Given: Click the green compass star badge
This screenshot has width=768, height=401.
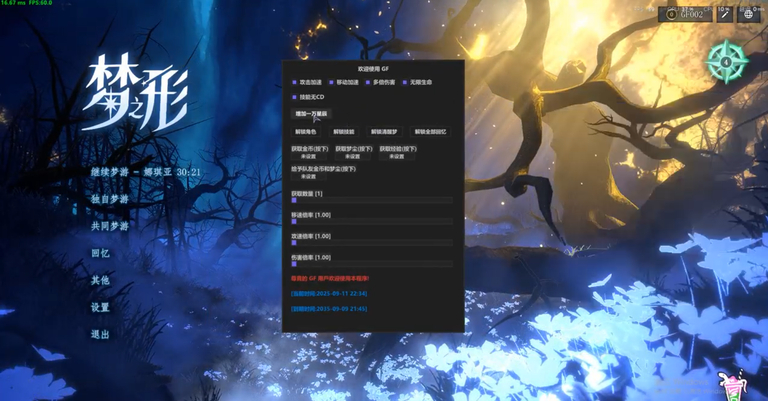Looking at the screenshot, I should pos(726,62).
